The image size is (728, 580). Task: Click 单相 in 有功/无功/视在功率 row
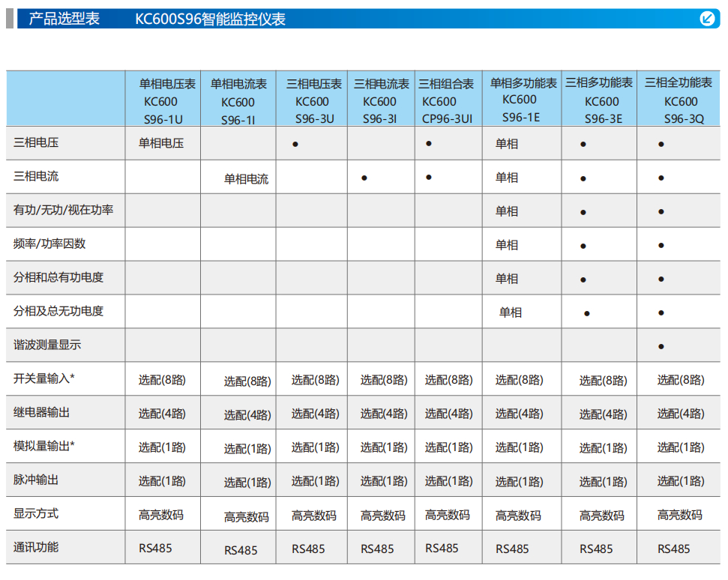[x=507, y=211]
